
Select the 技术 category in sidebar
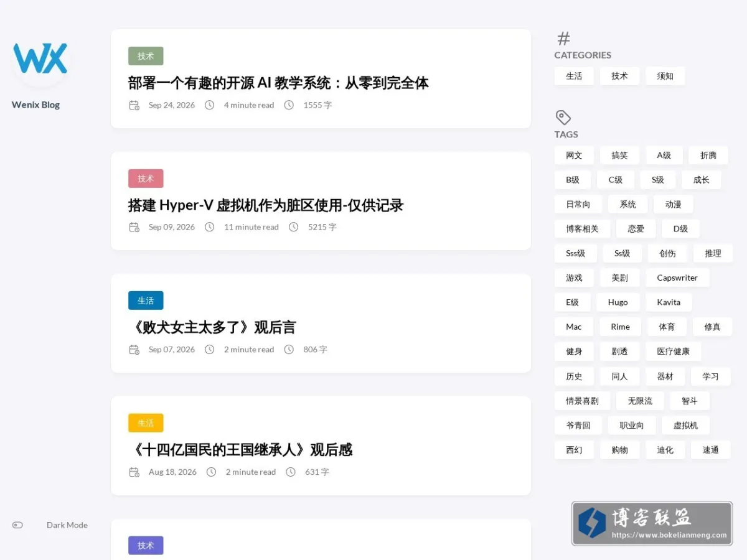(619, 76)
